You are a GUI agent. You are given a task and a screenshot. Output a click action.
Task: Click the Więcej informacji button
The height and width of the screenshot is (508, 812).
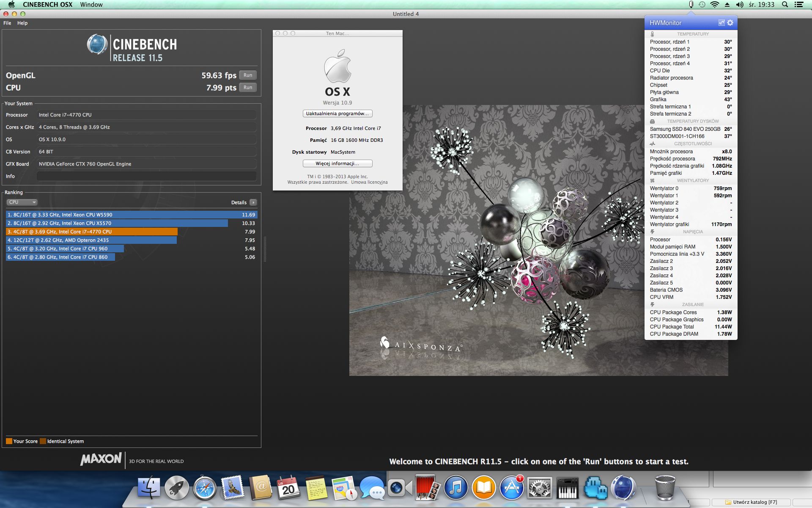click(x=337, y=163)
